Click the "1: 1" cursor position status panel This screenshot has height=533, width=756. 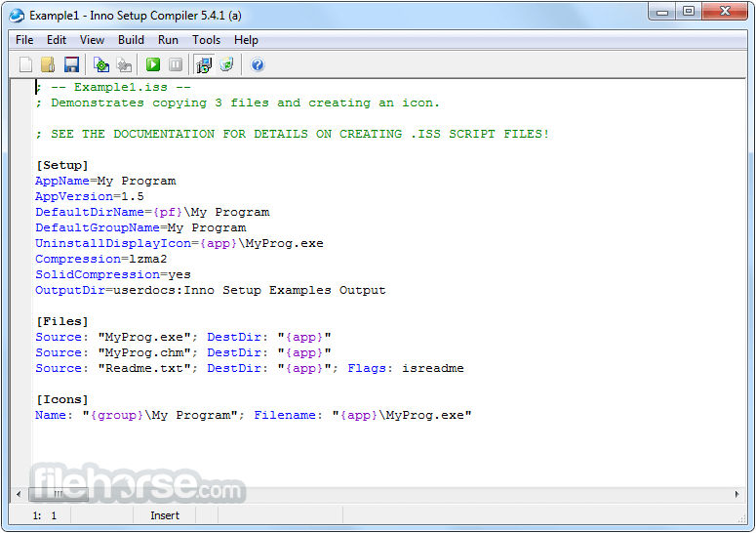click(44, 515)
